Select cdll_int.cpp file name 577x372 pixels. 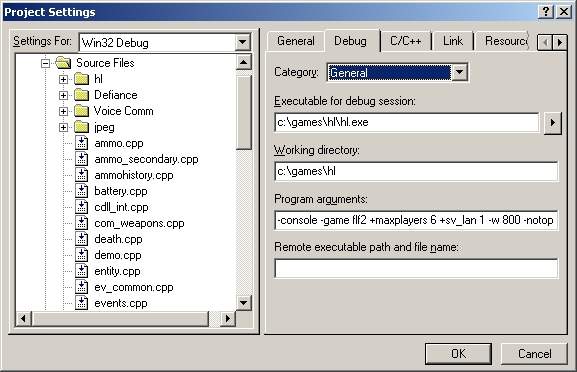121,207
